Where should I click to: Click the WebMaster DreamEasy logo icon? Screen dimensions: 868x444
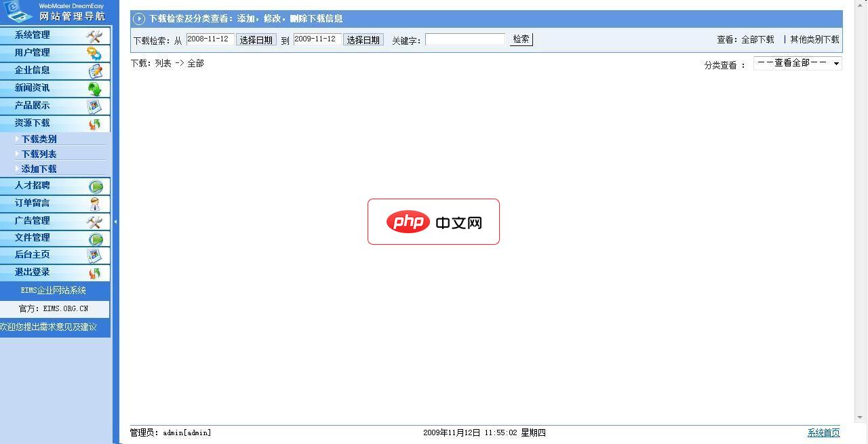18,12
